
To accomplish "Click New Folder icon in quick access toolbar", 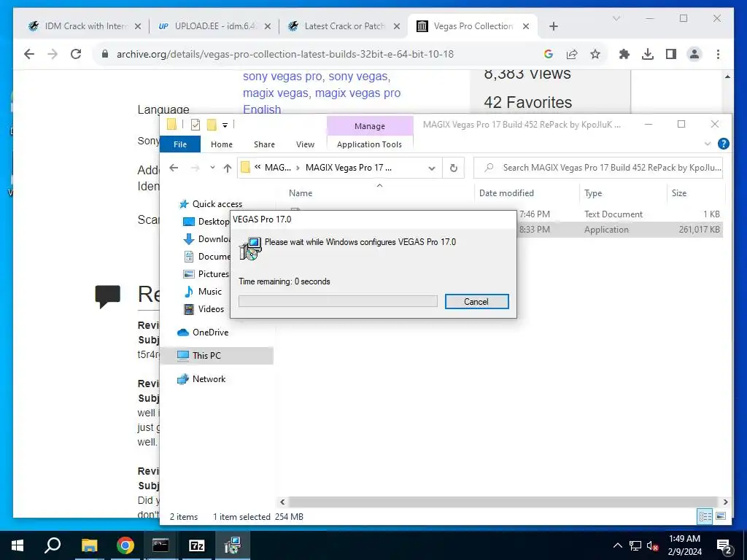I will tap(212, 125).
